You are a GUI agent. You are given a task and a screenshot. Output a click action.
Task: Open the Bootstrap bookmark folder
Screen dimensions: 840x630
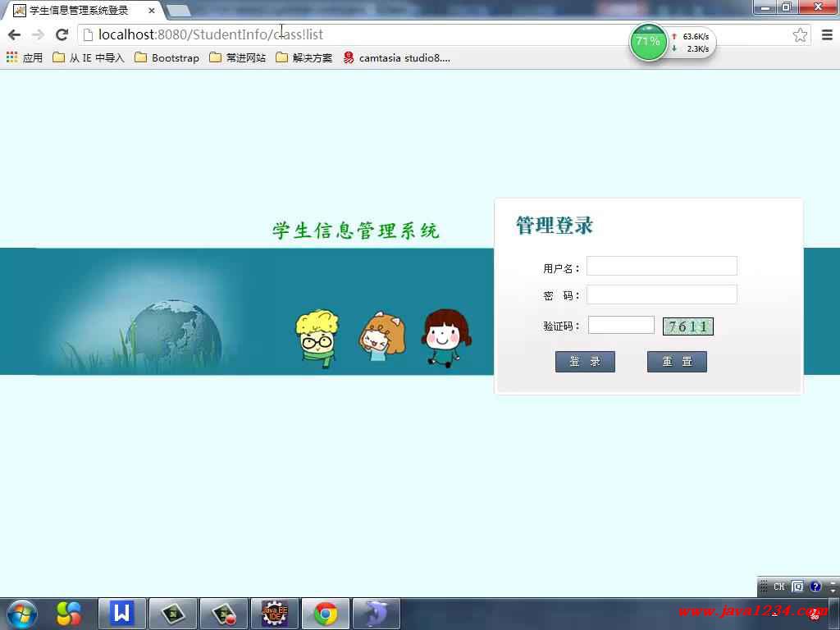(x=167, y=58)
